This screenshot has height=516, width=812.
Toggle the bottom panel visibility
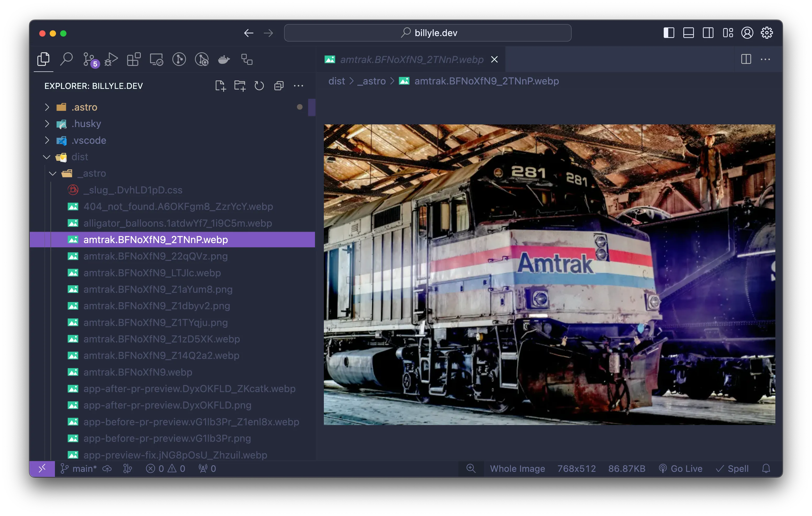[688, 33]
